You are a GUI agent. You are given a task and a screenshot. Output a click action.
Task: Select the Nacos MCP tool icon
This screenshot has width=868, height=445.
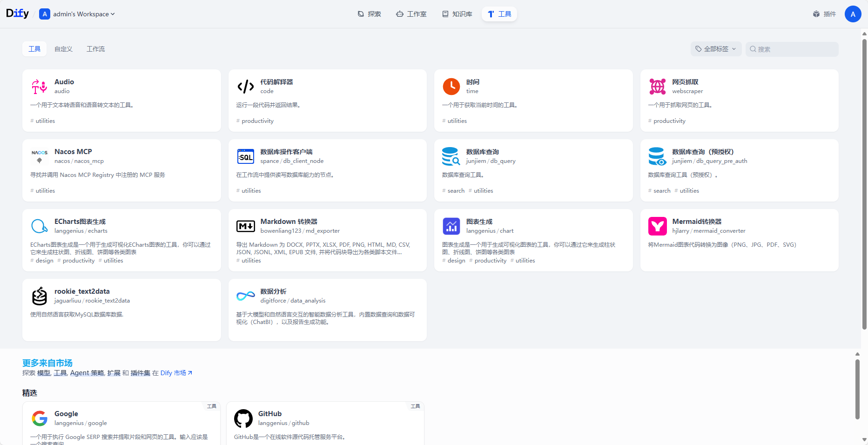[40, 156]
